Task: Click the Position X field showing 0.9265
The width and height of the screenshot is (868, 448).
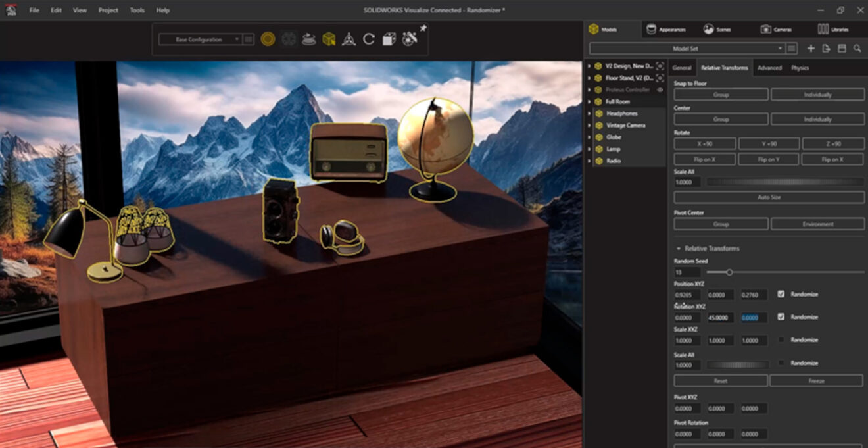Action: (687, 294)
